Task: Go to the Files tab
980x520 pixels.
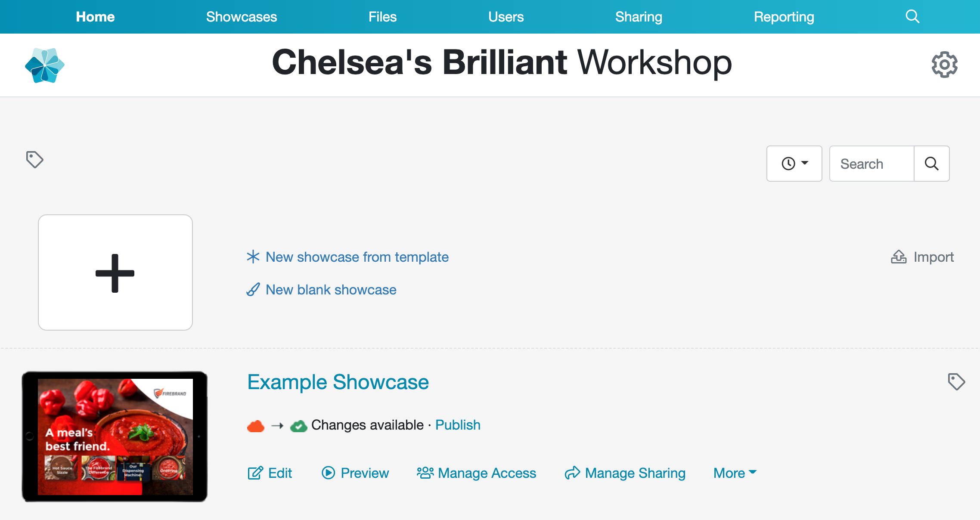Action: 382,17
